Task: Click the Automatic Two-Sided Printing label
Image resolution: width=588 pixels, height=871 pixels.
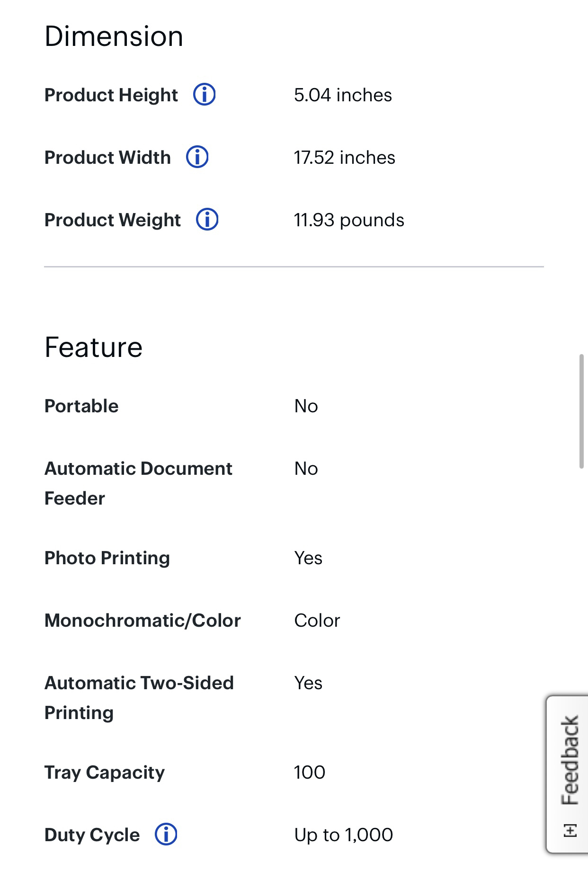Action: coord(139,698)
